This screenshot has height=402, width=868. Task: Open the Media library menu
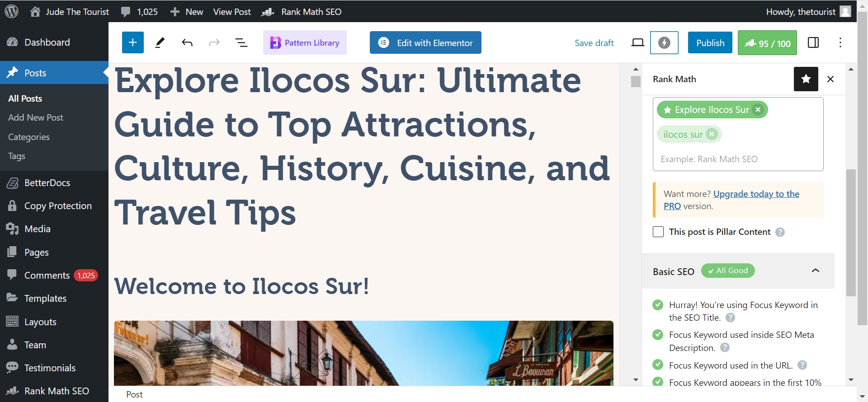pyautogui.click(x=54, y=229)
